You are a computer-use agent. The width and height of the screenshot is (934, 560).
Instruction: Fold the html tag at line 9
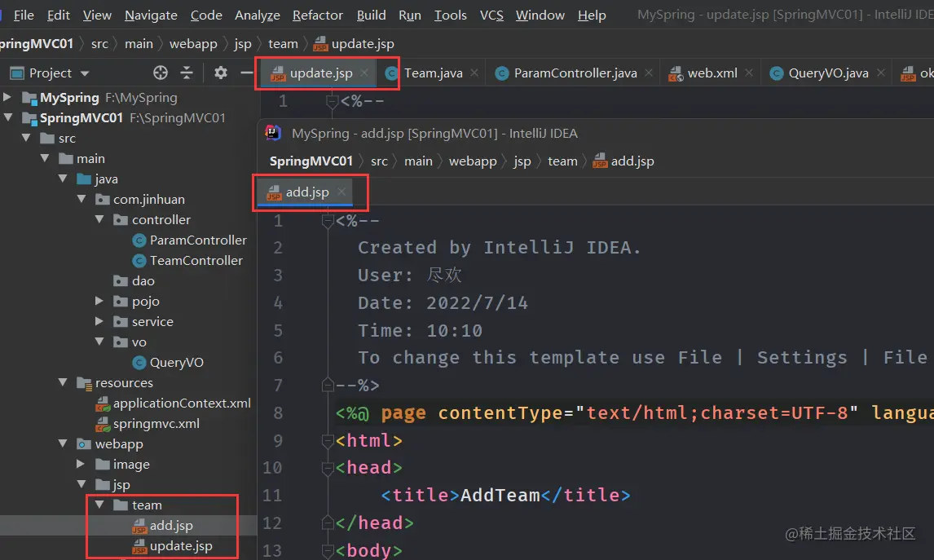(x=327, y=440)
